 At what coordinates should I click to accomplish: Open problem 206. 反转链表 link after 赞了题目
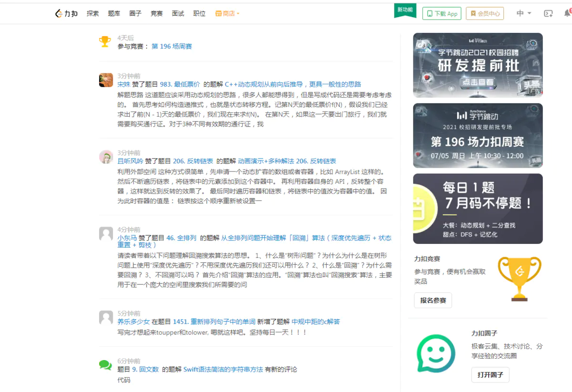(x=193, y=161)
